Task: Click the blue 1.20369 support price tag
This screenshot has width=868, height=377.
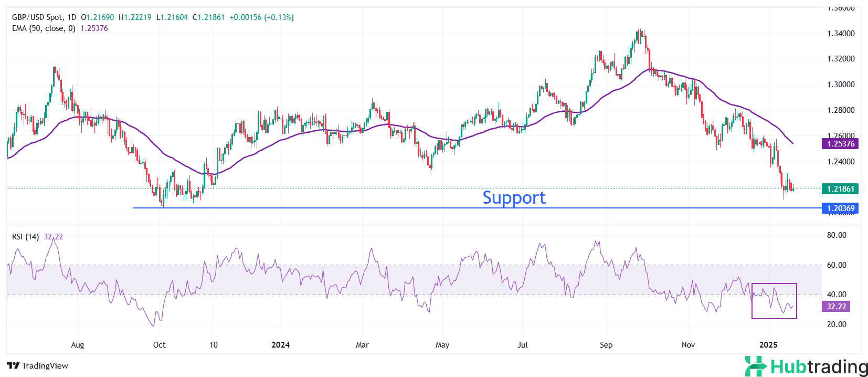Action: point(840,208)
